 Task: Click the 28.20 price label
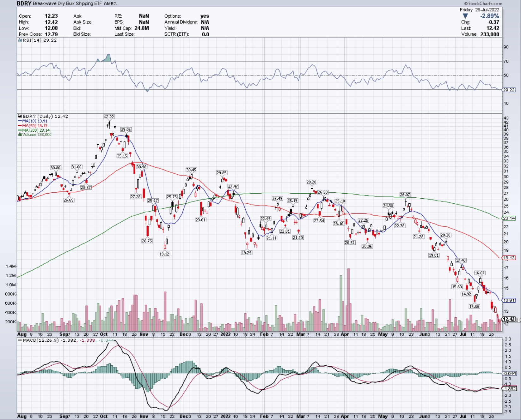point(311,182)
